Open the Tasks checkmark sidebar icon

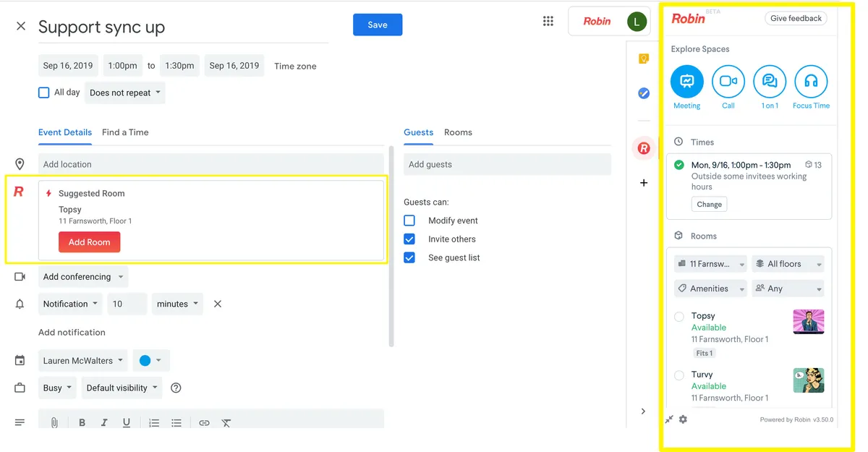tap(644, 93)
